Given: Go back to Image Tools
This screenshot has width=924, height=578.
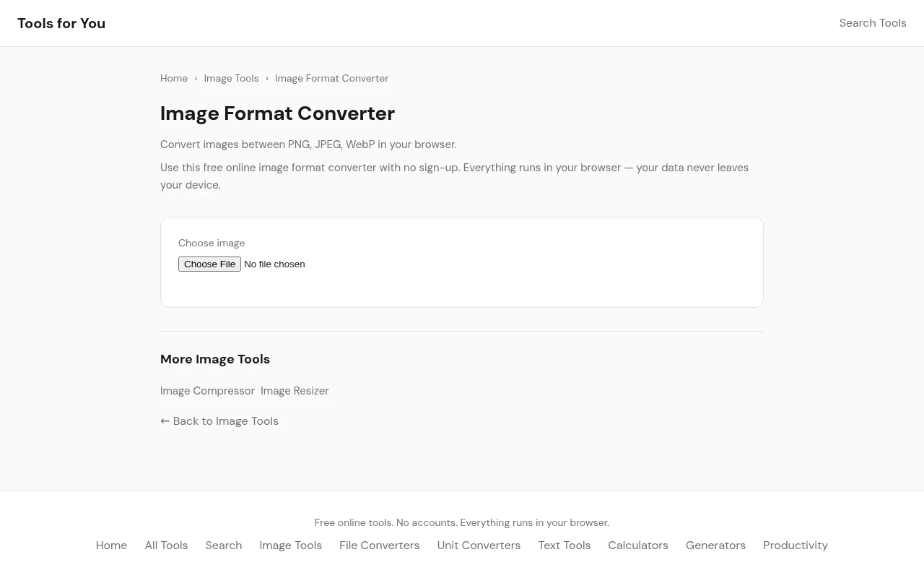Looking at the screenshot, I should 219,421.
